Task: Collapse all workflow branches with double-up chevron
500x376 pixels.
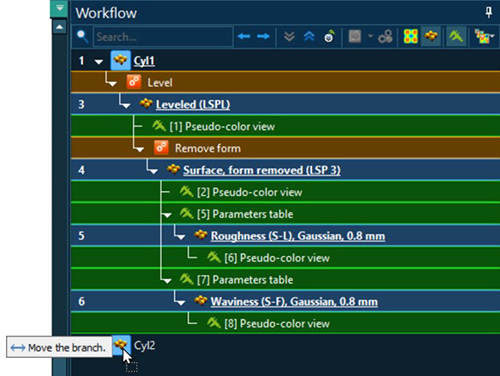Action: click(x=309, y=36)
